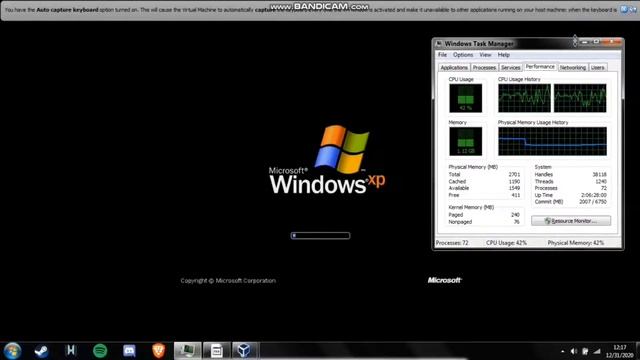Click the 'Threads' system row label
Screen dimensions: 640x360
[544, 181]
